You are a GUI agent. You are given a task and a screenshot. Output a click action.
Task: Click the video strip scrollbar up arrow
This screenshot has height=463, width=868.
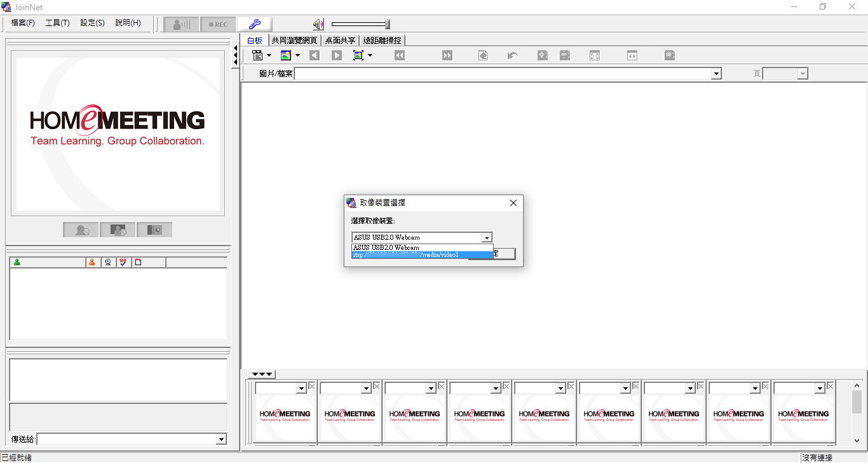pos(857,385)
